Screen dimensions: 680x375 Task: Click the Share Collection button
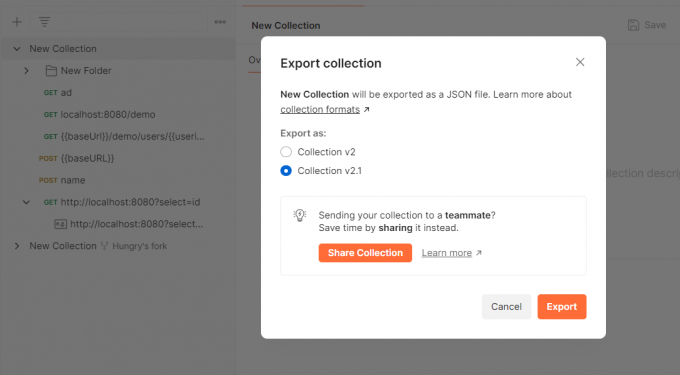365,253
